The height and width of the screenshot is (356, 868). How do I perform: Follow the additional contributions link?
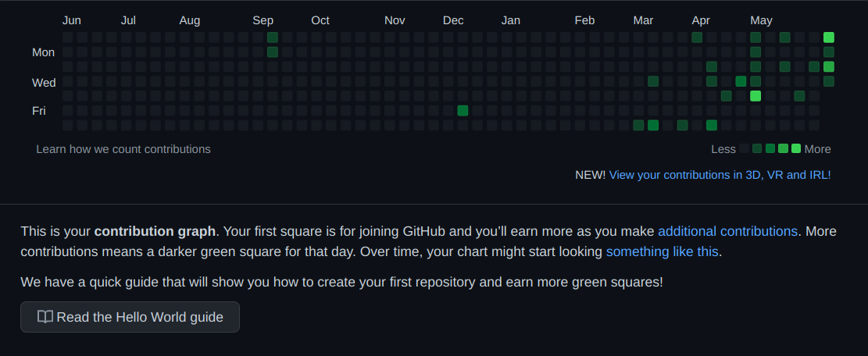727,231
